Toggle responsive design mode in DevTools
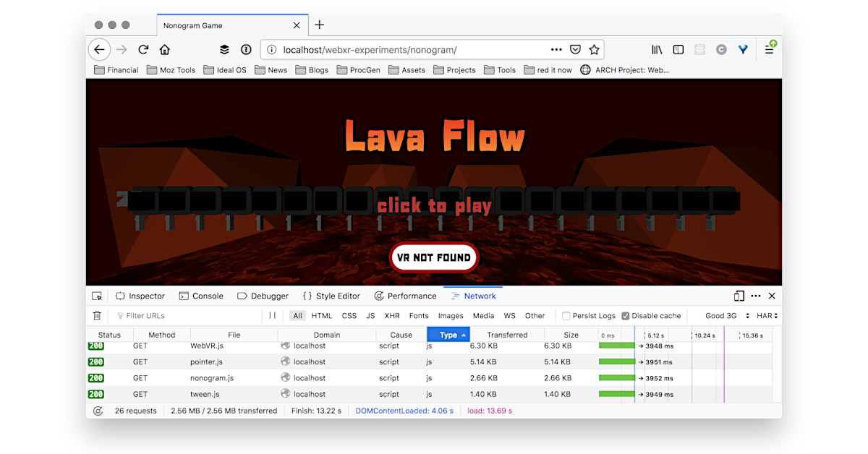 (739, 296)
